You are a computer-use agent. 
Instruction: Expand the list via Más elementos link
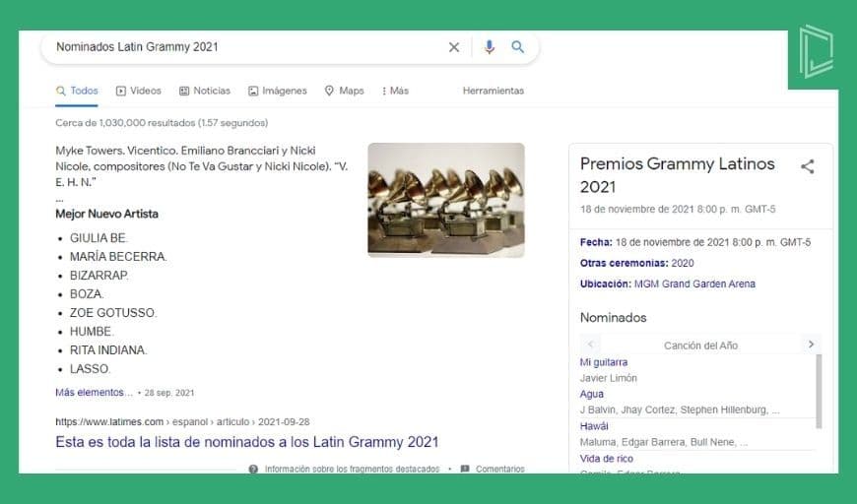(x=94, y=392)
